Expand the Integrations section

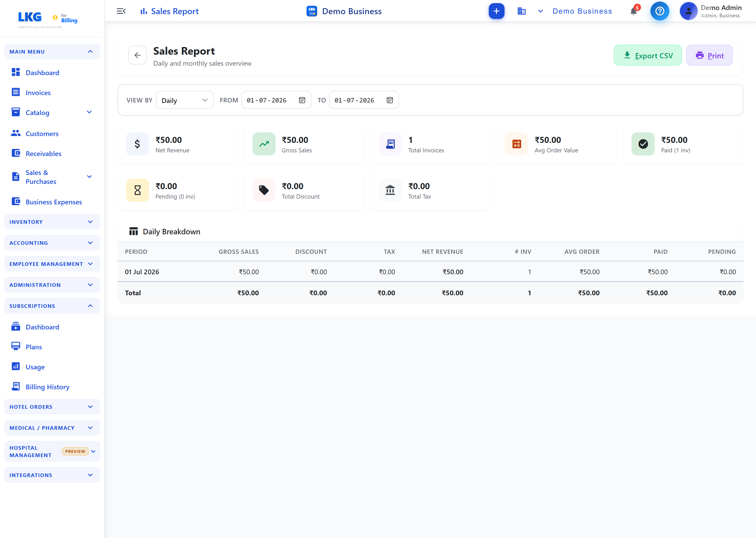[52, 475]
